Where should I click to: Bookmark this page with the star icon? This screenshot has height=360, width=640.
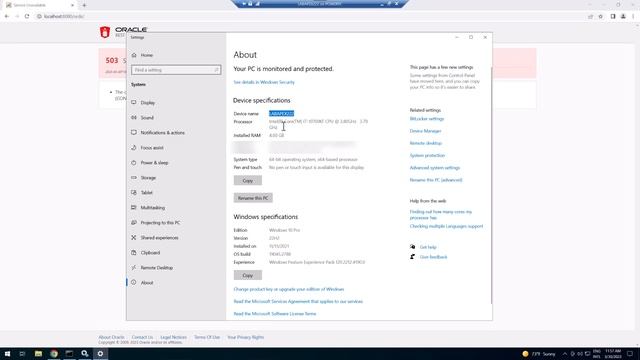coord(600,16)
